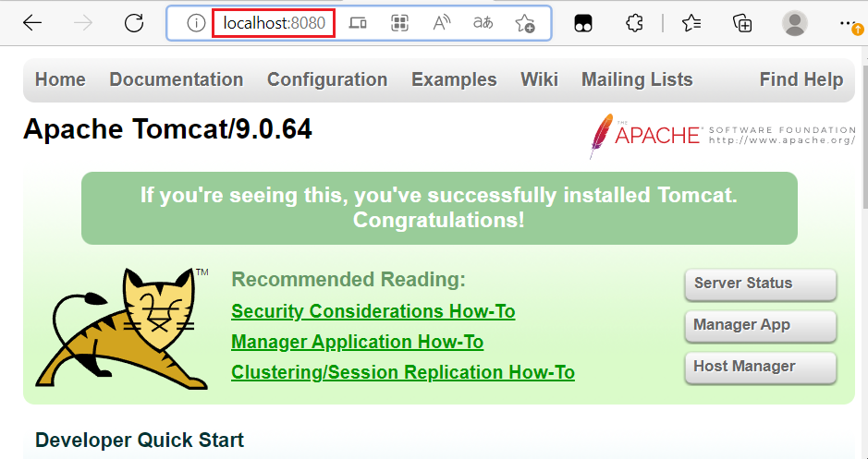Open Manager Application How-To link

coord(357,342)
